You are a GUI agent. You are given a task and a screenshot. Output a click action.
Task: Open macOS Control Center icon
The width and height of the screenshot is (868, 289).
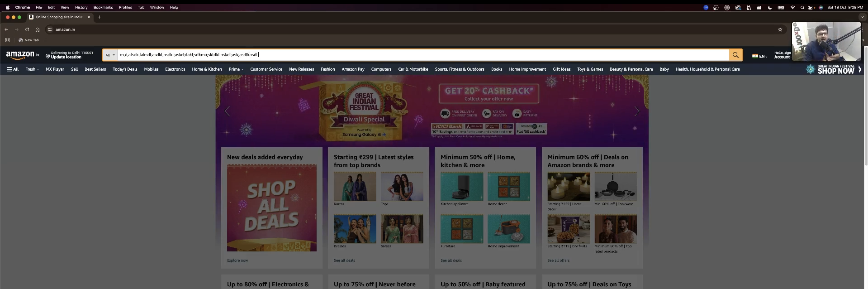click(811, 7)
